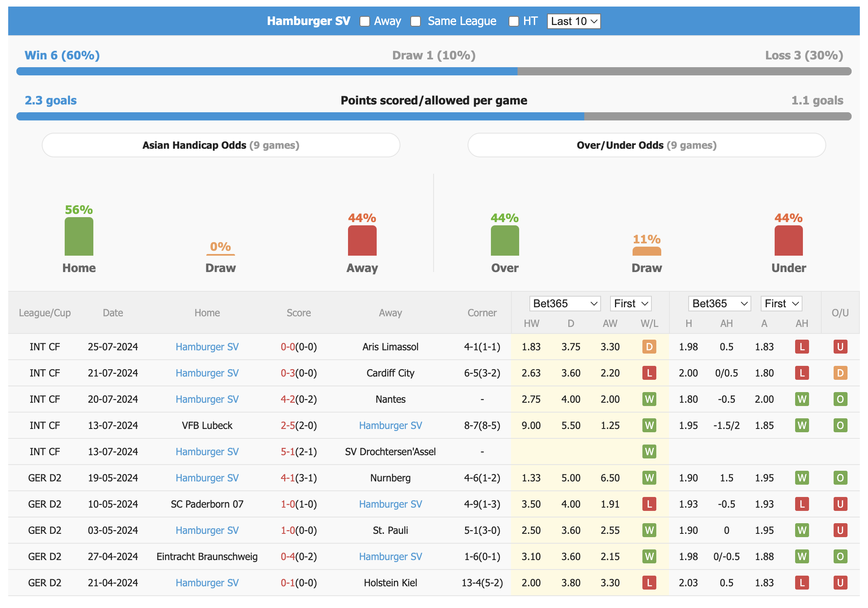The image size is (868, 608).
Task: Click the 9.00 home win odds value
Action: click(x=531, y=425)
